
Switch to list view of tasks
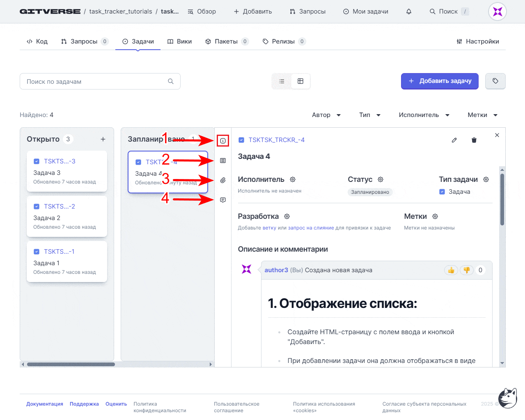[x=282, y=81]
